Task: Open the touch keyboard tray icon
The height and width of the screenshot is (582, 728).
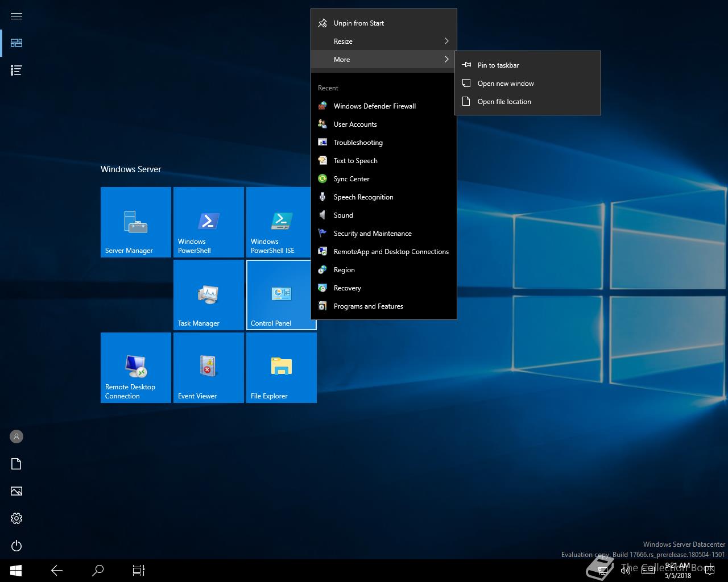Action: 648,571
